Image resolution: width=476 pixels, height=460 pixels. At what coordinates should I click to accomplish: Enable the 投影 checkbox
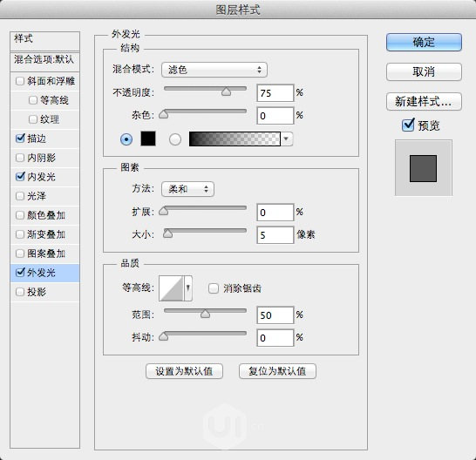pyautogui.click(x=20, y=292)
